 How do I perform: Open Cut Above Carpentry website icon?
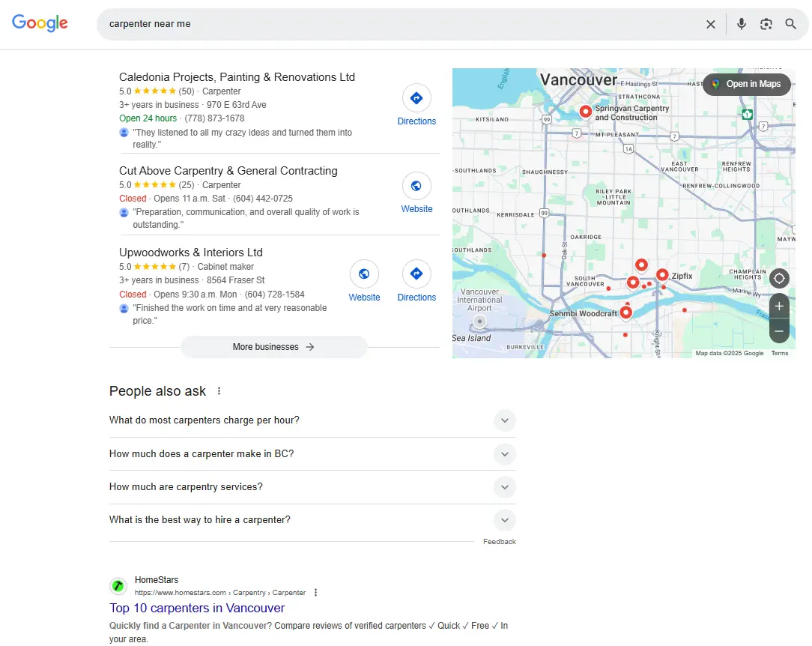point(416,187)
